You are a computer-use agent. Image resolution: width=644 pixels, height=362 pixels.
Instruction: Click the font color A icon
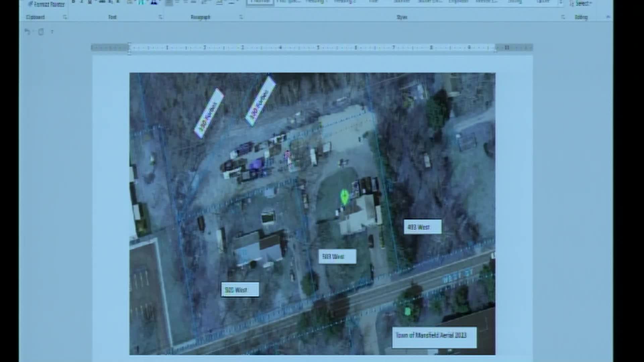154,2
